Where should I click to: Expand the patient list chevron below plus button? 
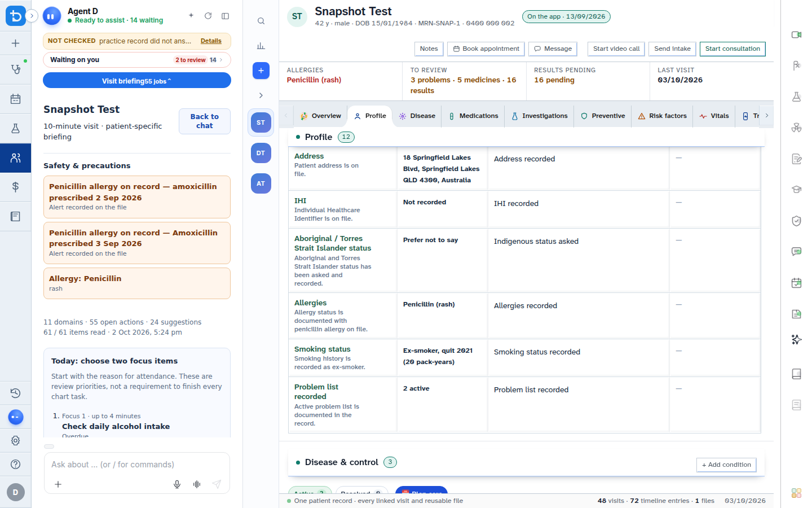pos(261,95)
